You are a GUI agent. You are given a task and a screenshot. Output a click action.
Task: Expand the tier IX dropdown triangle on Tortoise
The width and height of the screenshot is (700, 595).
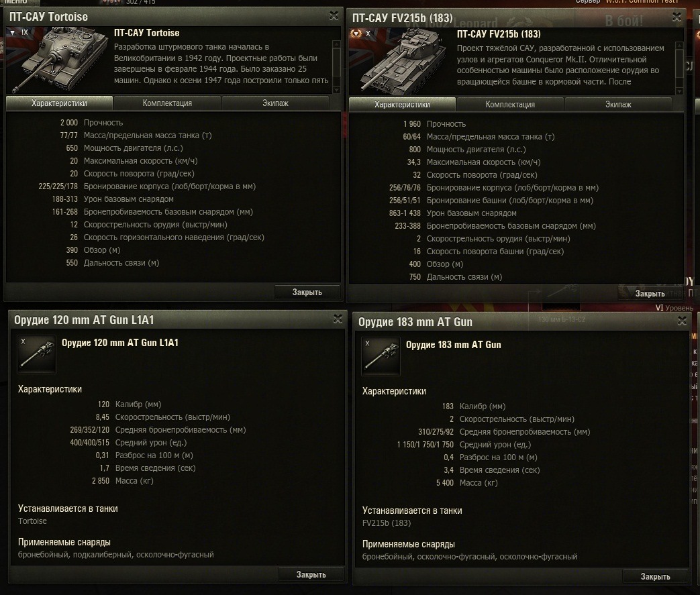pyautogui.click(x=13, y=33)
